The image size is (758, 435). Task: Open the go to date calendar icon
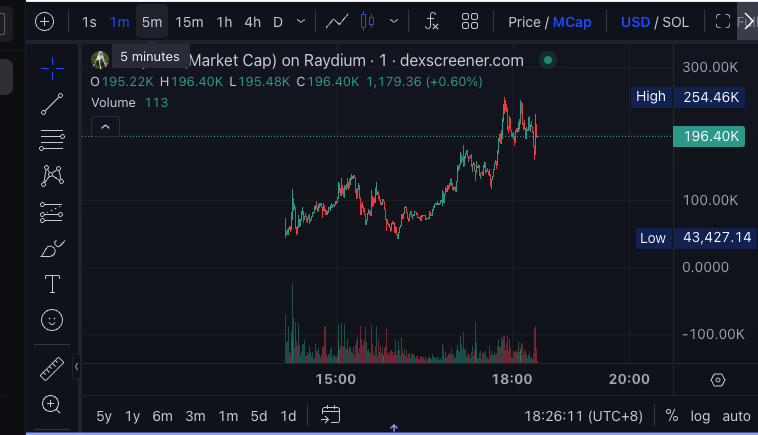(331, 415)
